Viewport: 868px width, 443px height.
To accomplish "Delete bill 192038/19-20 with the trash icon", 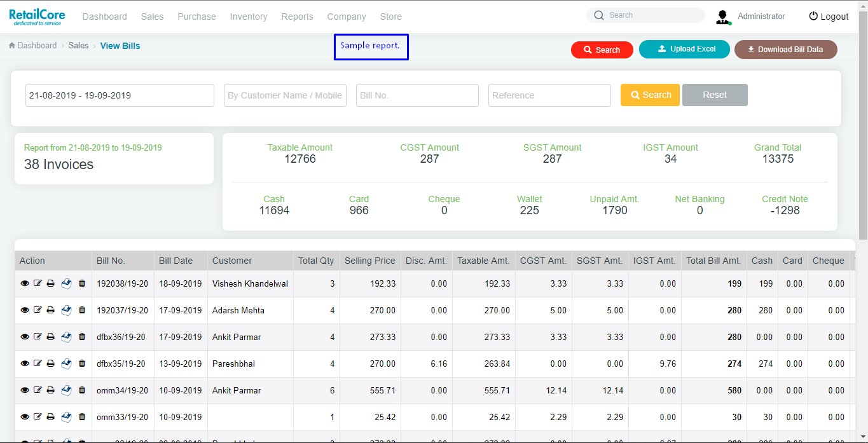I will (x=82, y=283).
